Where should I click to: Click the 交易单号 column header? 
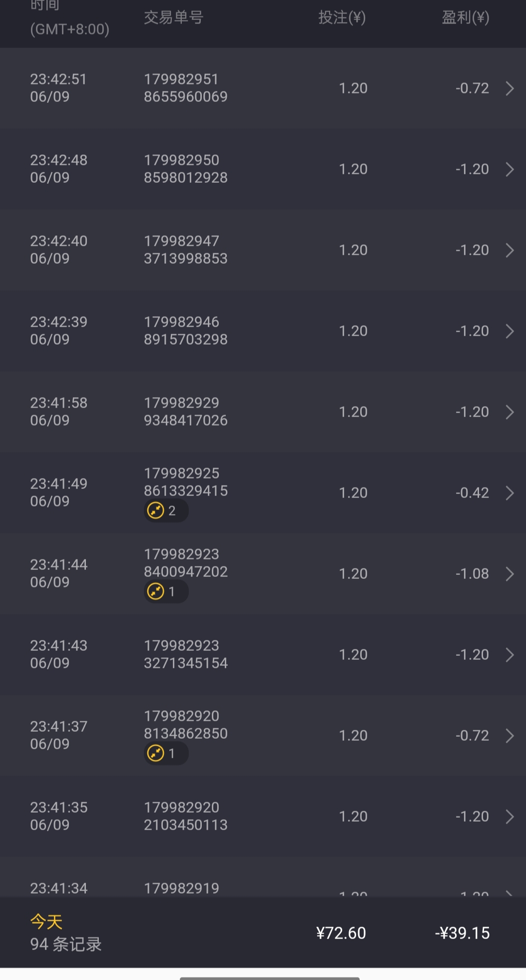pos(173,18)
